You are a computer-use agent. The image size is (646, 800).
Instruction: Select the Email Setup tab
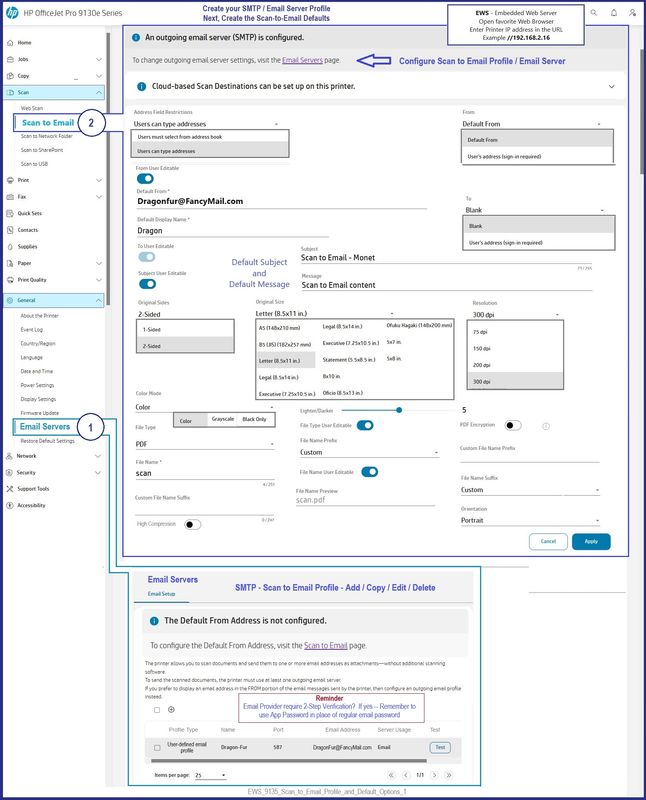pos(161,594)
